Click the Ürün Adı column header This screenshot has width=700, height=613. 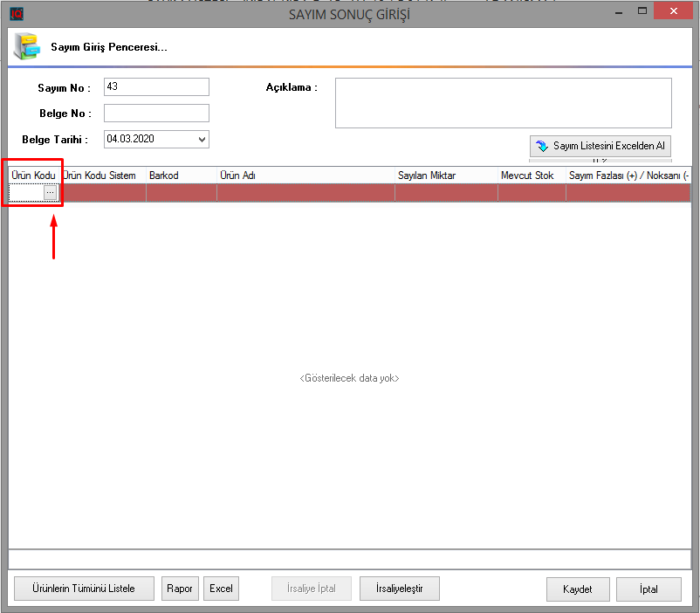[305, 176]
